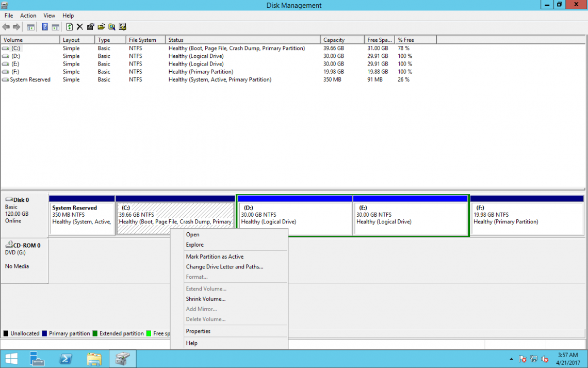Click the Properties toolbar icon
This screenshot has width=588, height=368.
(90, 26)
